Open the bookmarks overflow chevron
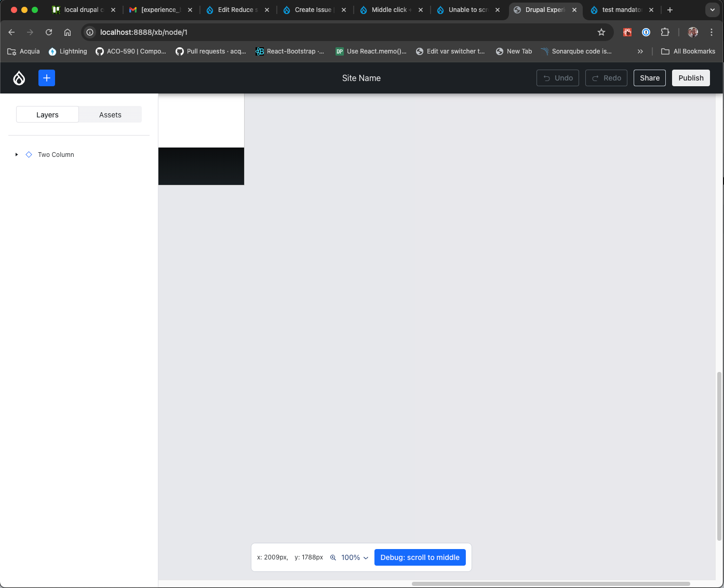Screen dimensions: 724x588 [x=640, y=51]
